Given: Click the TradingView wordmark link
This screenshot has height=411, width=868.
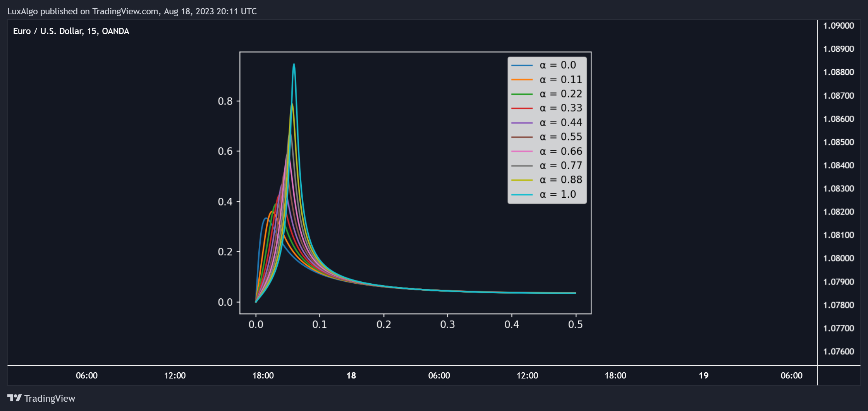Looking at the screenshot, I should point(50,398).
